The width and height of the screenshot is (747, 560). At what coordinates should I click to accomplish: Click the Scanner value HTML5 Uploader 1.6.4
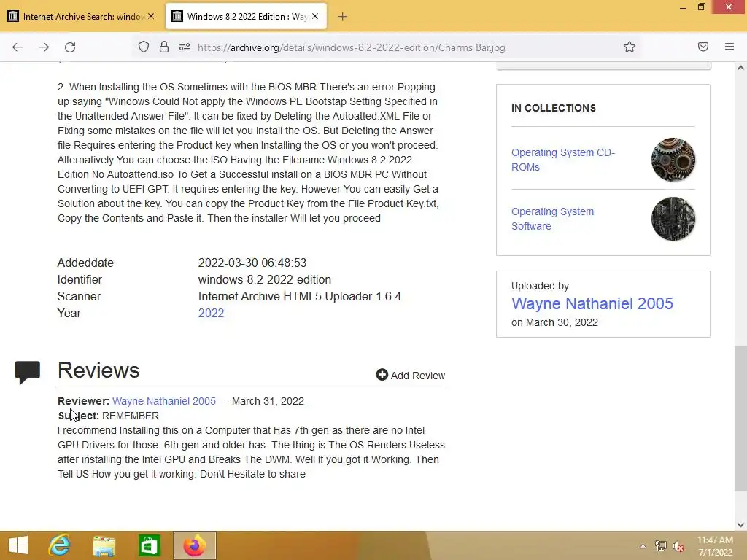(300, 296)
